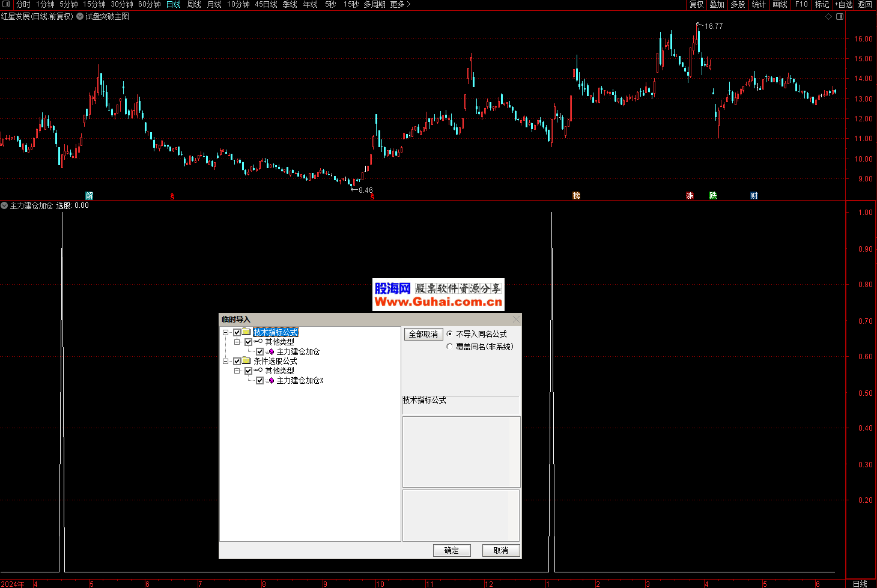Viewport: 877px width, 588px height.
Task: Click the red 涨 marker below the chart
Action: (690, 196)
